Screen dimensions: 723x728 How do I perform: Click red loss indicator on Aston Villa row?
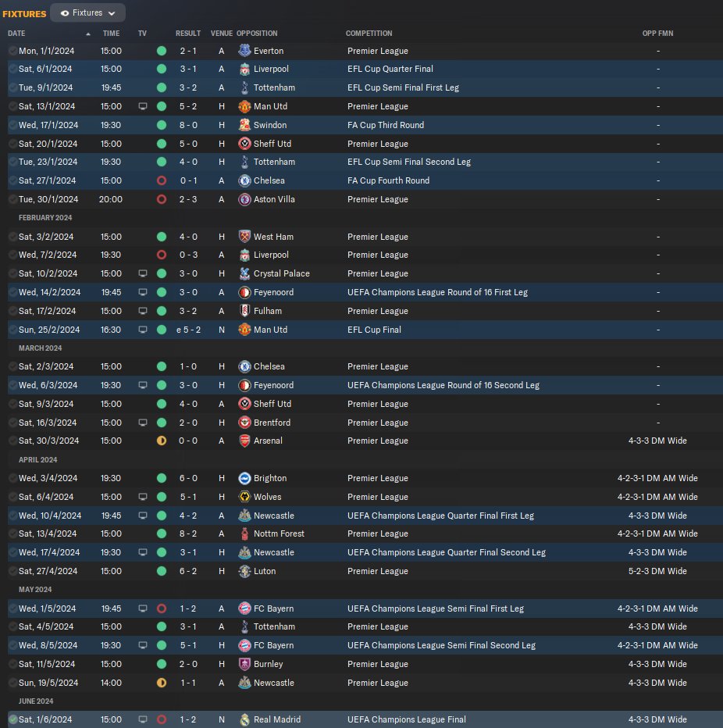[162, 199]
